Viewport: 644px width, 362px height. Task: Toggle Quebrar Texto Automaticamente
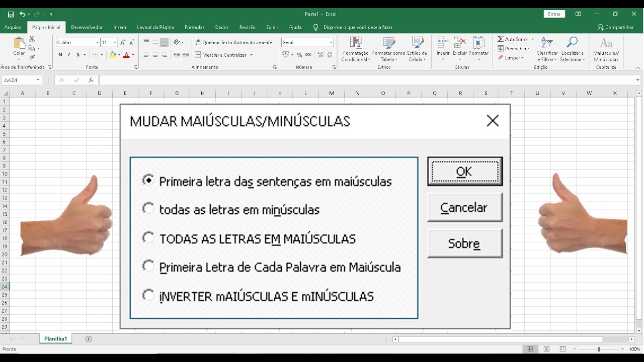click(233, 42)
